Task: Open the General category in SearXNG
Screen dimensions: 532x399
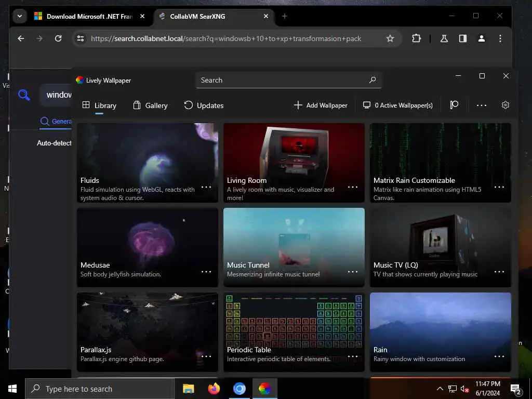Action: point(56,121)
